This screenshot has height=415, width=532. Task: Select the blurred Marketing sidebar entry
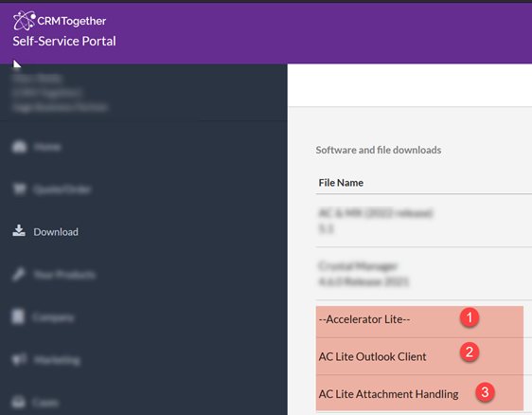57,360
